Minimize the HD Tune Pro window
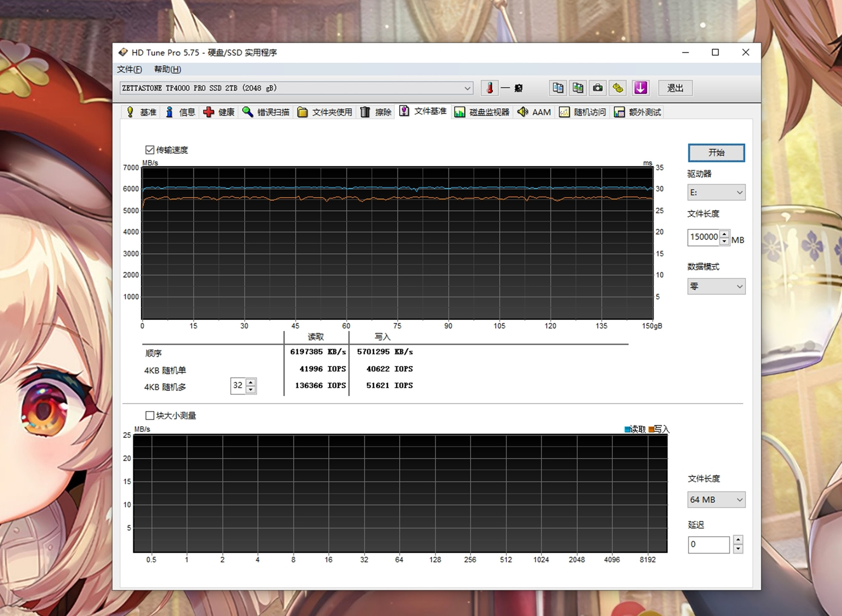 click(x=685, y=52)
